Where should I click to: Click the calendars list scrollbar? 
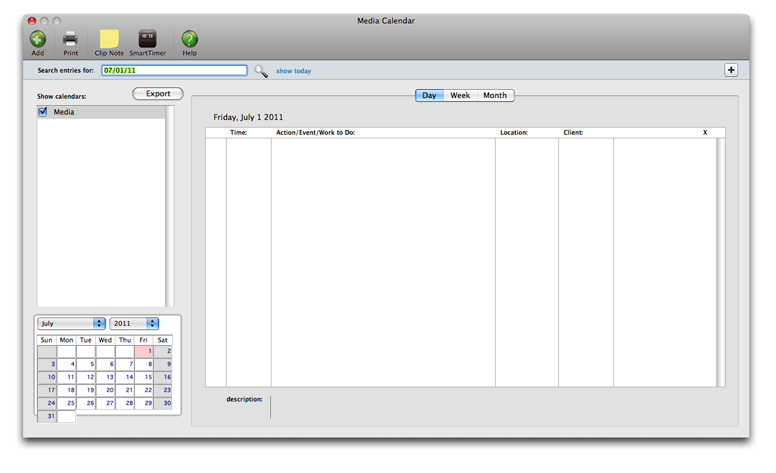[x=170, y=205]
